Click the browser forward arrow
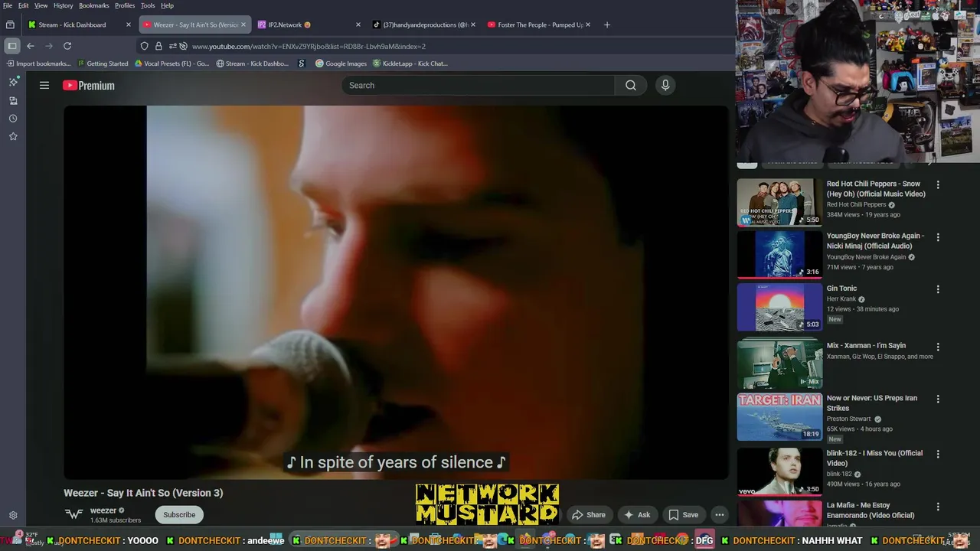This screenshot has height=551, width=980. tap(49, 46)
